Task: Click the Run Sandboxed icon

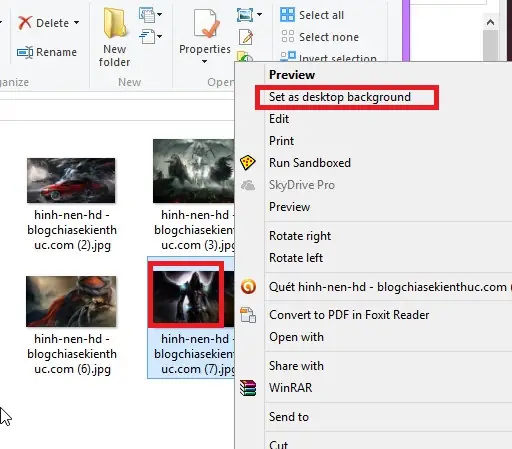Action: [248, 163]
